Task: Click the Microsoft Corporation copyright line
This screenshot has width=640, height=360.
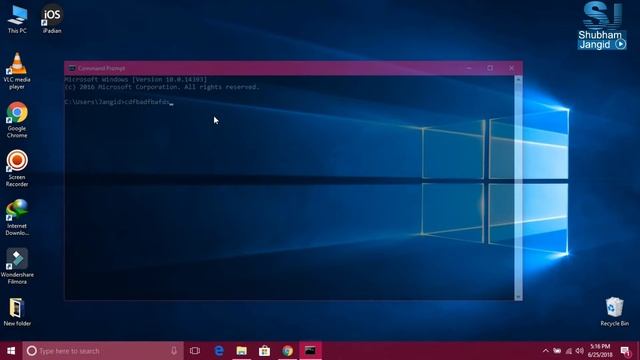Action: click(x=162, y=87)
